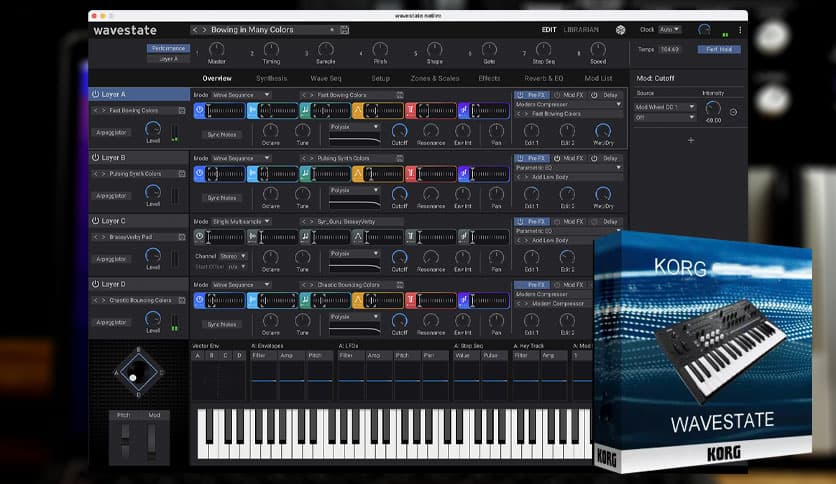The height and width of the screenshot is (484, 836).
Task: Save Layer B program Pulsing Synth Colors
Action: 182,174
